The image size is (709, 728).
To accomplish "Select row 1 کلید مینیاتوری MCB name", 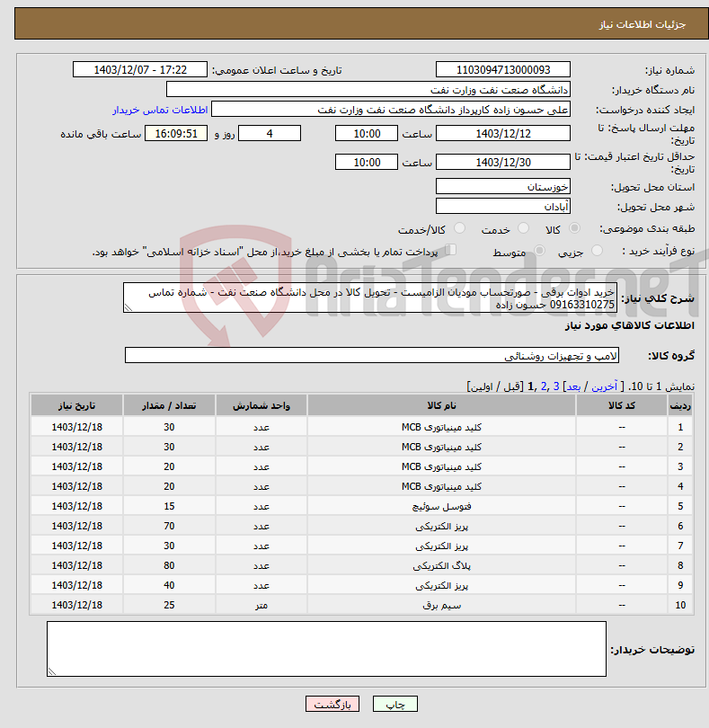I will 441,427.
